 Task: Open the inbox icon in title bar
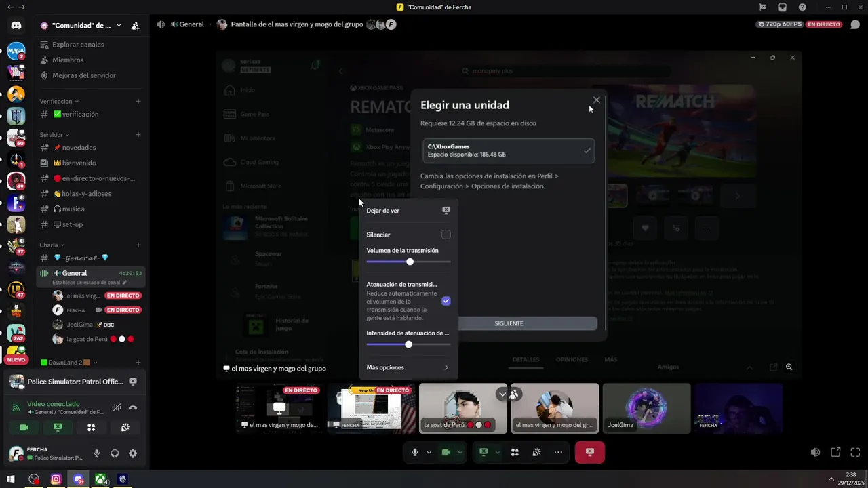pos(783,7)
